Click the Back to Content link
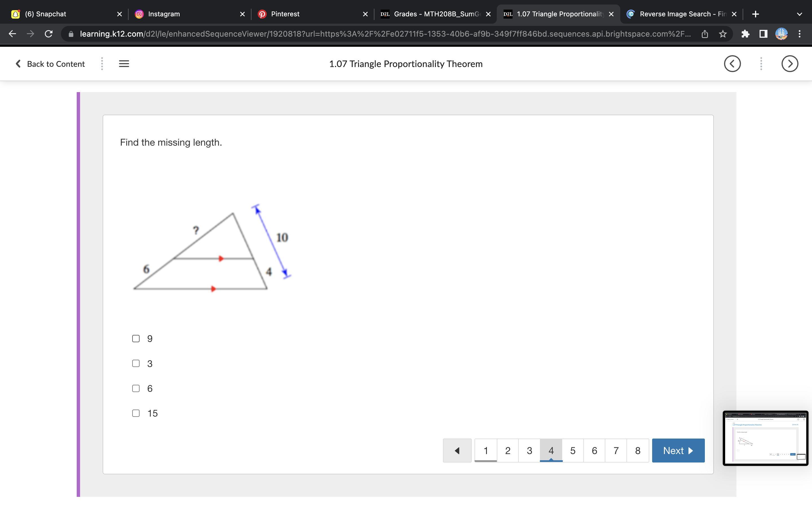Image resolution: width=812 pixels, height=507 pixels. (x=50, y=64)
